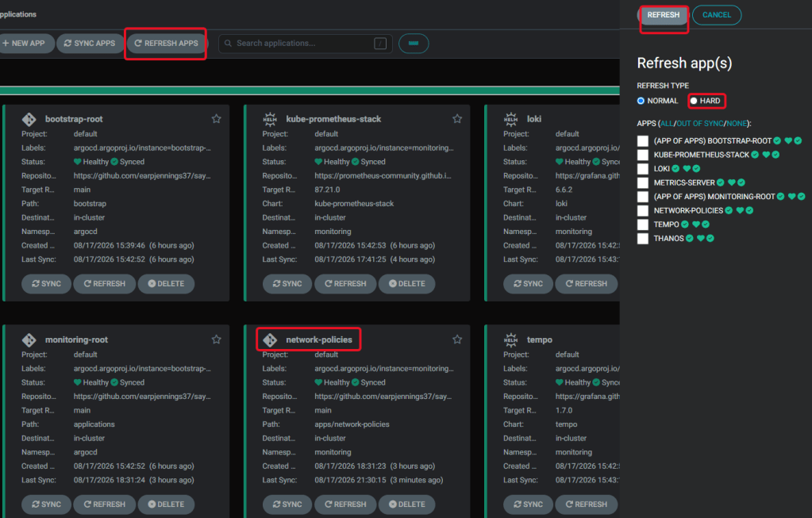Click bootstrap-root GitHub repository URL
The height and width of the screenshot is (518, 812).
(x=142, y=176)
